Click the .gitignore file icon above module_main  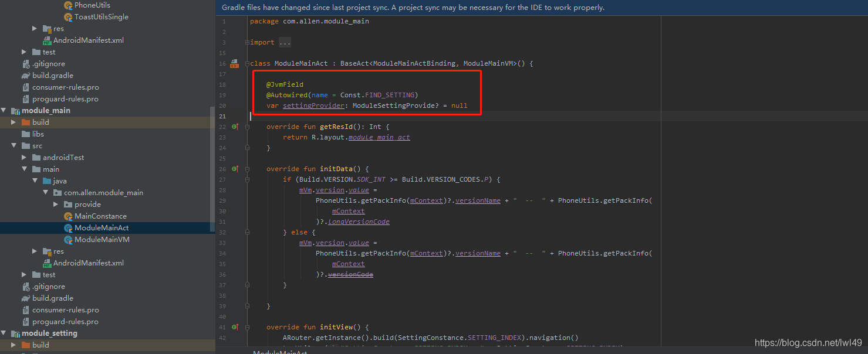26,64
